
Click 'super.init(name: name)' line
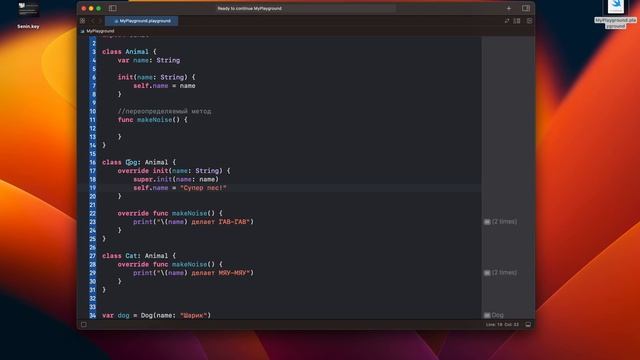click(176, 180)
